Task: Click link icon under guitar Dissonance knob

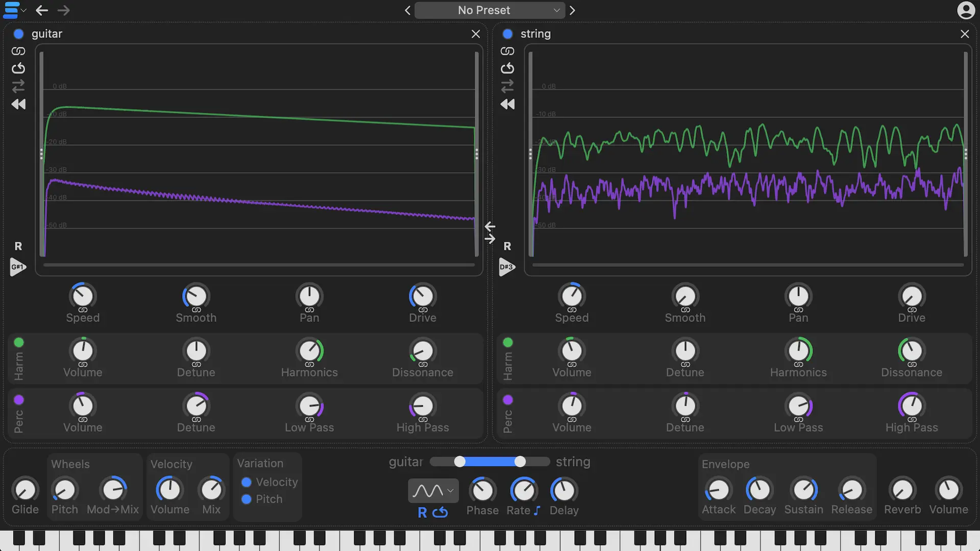Action: [x=423, y=364]
